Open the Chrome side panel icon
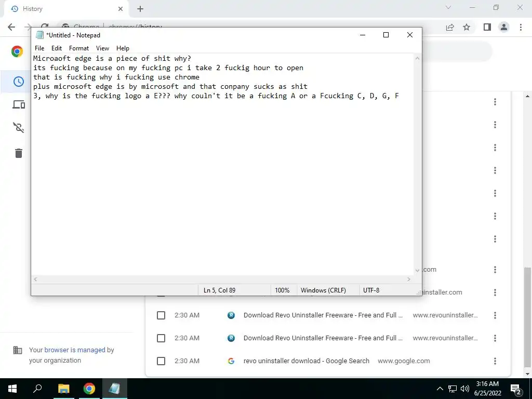Viewport: 532px width, 399px height. click(487, 27)
